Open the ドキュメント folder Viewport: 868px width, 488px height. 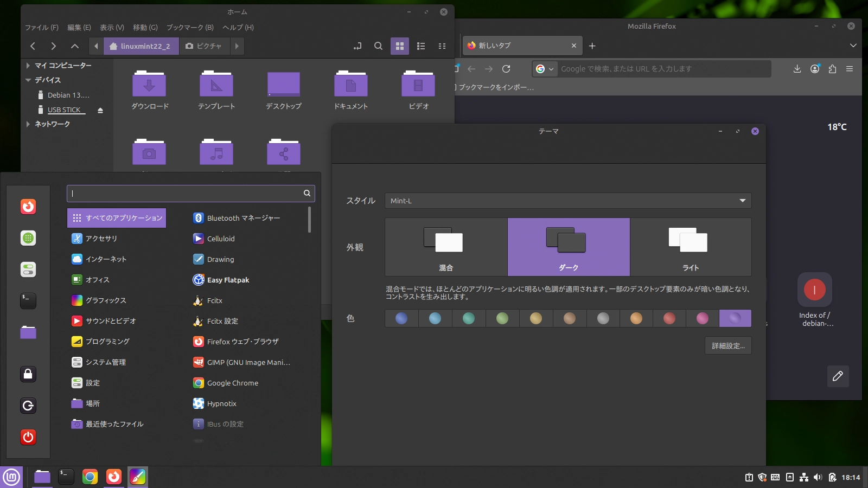tap(351, 90)
